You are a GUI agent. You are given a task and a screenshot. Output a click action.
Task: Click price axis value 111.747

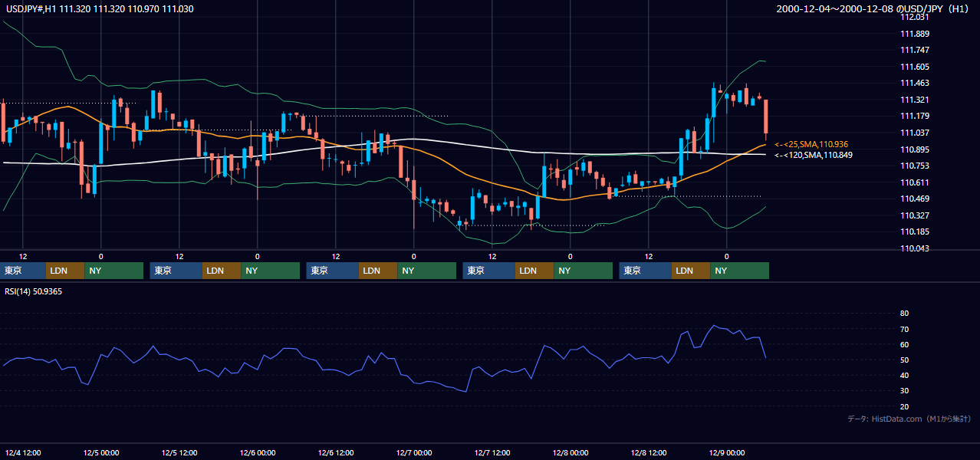pyautogui.click(x=915, y=50)
